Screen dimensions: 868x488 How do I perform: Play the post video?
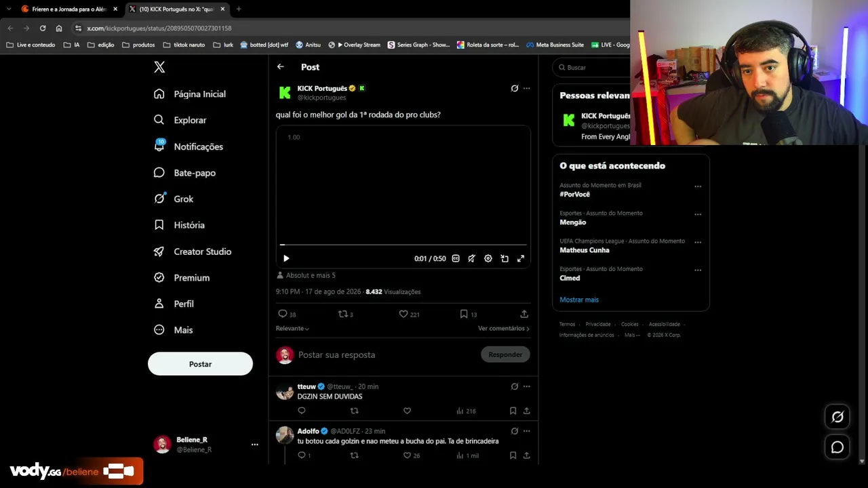point(286,258)
